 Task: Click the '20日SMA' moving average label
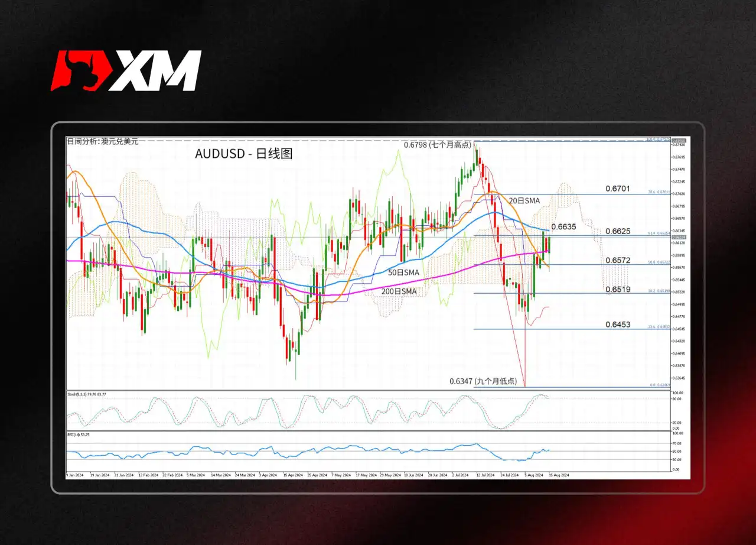coord(524,201)
